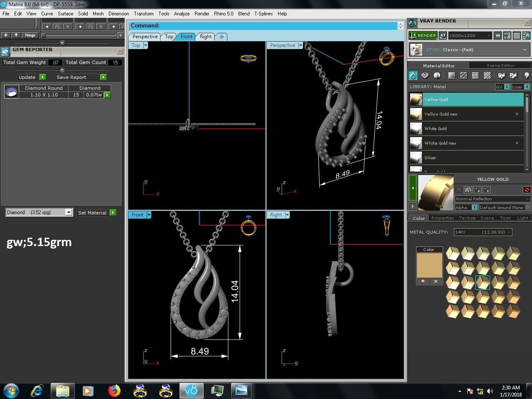Click the G bunny material icon
Viewport: 532px width, 399px height.
[502, 75]
